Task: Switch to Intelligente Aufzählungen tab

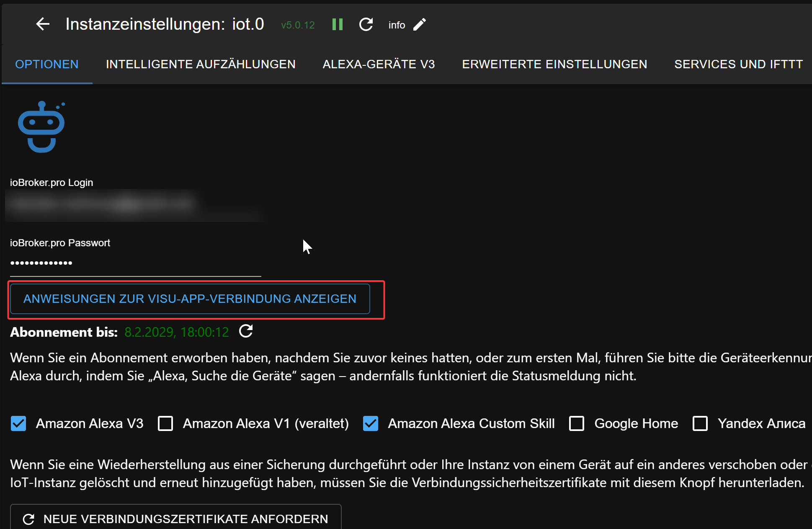Action: (x=201, y=64)
